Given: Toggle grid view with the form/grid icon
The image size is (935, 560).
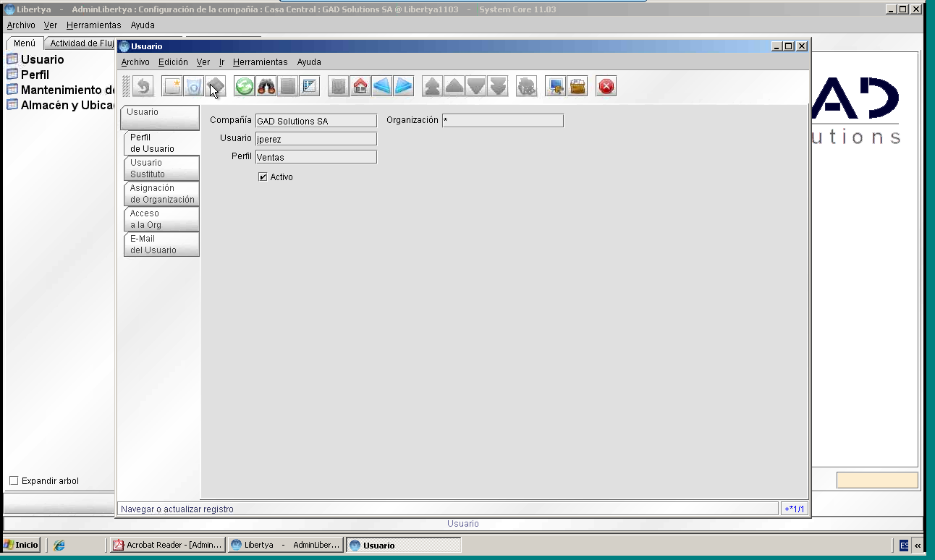Looking at the screenshot, I should 310,87.
